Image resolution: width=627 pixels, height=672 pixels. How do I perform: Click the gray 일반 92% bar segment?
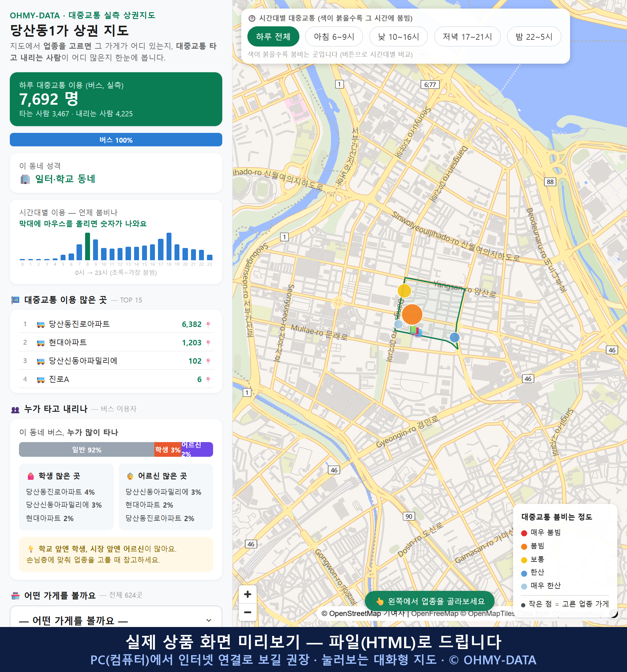pos(87,449)
